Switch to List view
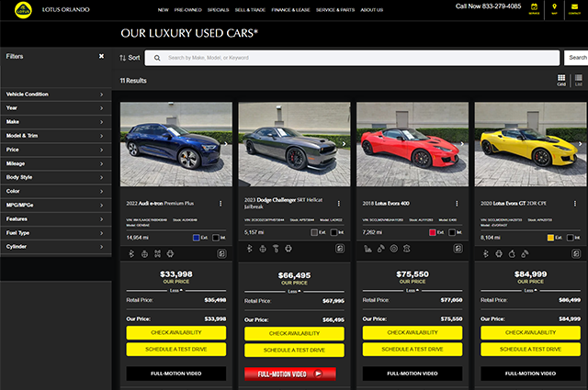 point(578,83)
